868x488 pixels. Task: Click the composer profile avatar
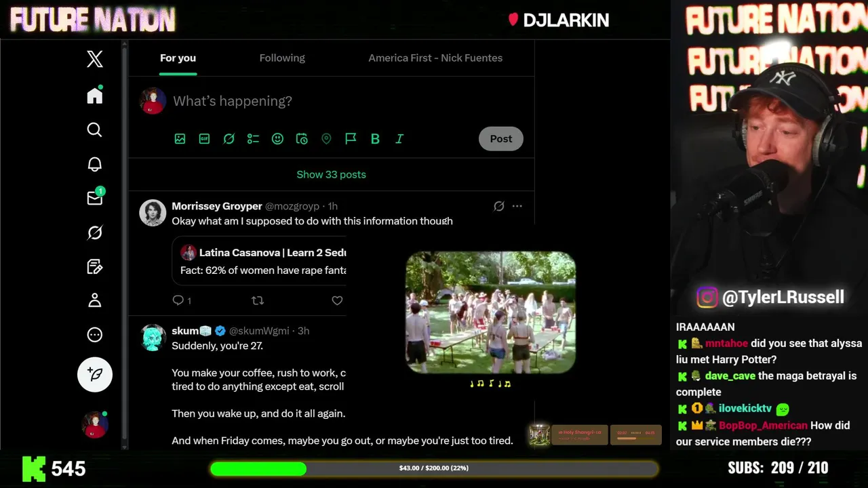153,101
